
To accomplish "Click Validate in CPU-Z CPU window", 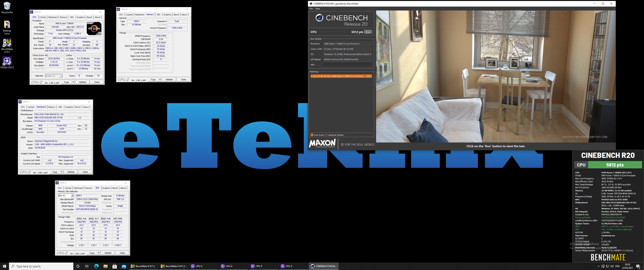I will point(83,82).
